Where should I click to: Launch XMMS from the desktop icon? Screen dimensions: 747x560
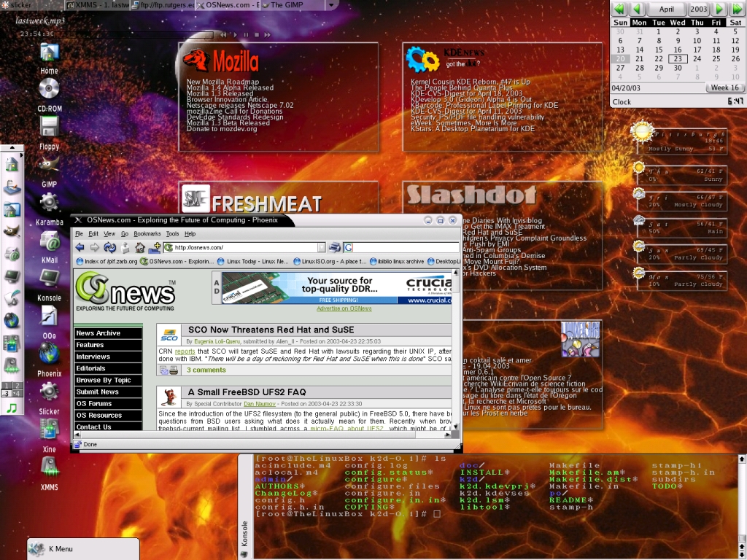pos(49,467)
